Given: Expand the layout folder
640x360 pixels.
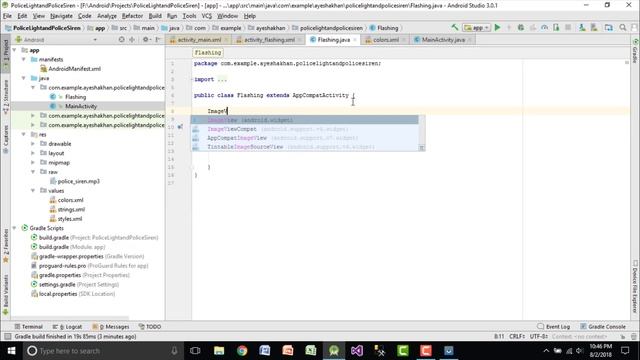Looking at the screenshot, I should click(x=33, y=153).
